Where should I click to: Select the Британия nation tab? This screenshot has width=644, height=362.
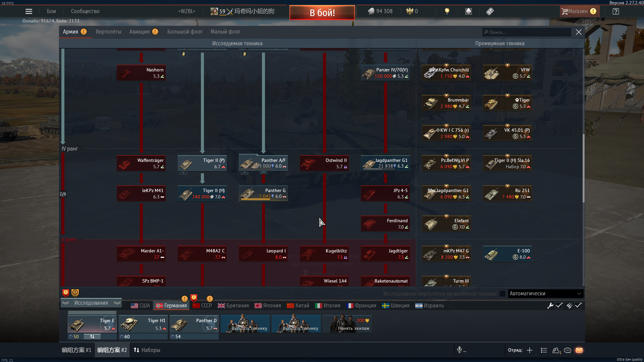pyautogui.click(x=233, y=306)
